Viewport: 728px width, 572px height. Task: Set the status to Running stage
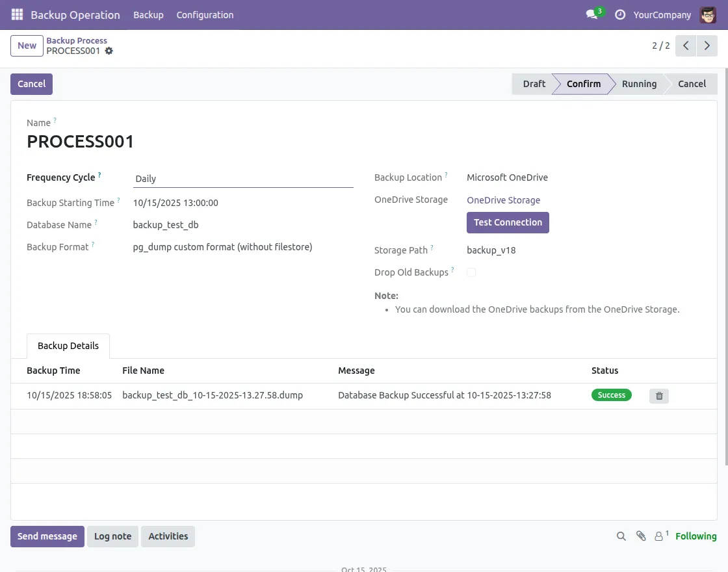638,84
